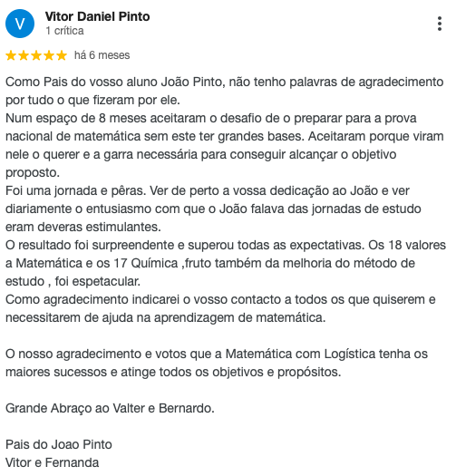Click the sentence 'Foi uma jornada e pêras'

76,190
